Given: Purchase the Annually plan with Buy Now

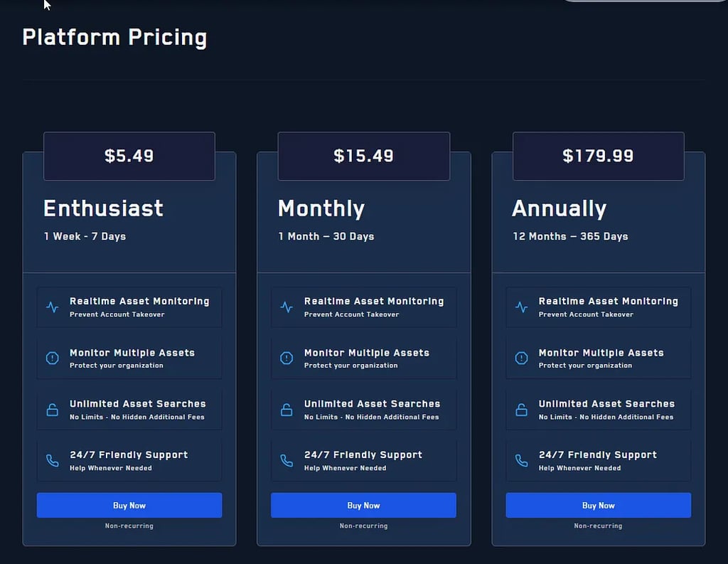Looking at the screenshot, I should (x=598, y=506).
